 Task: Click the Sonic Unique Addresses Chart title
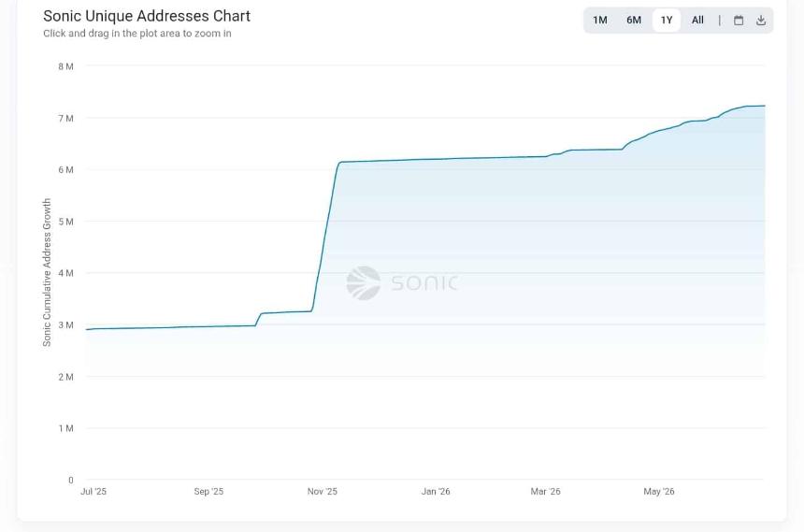tap(147, 16)
